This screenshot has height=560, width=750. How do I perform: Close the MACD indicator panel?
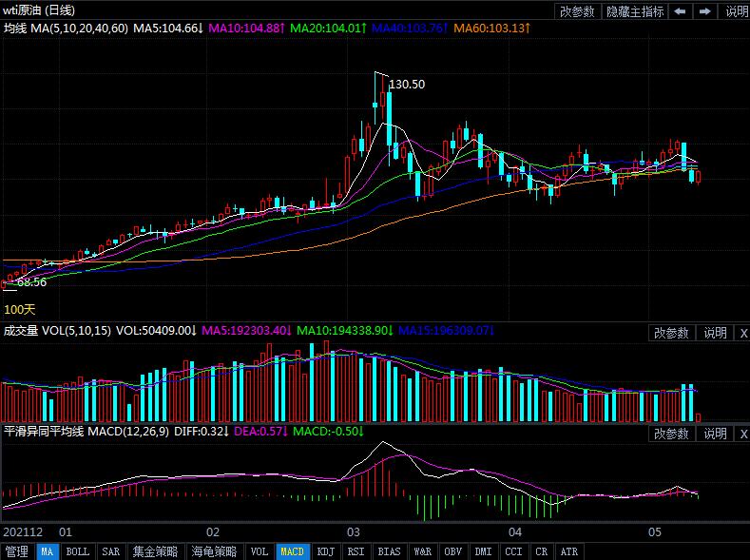click(x=742, y=434)
